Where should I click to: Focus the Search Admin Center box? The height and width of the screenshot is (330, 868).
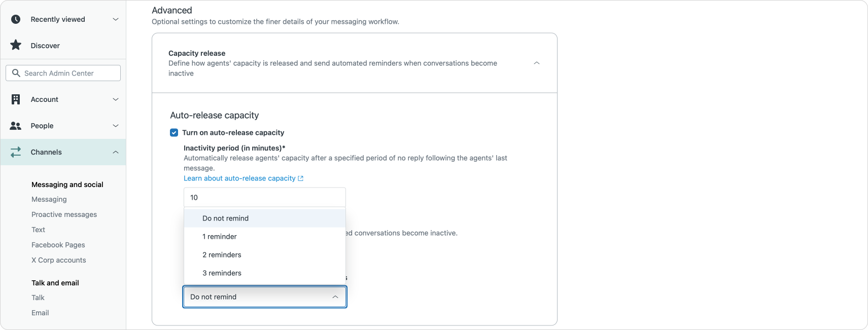point(70,73)
